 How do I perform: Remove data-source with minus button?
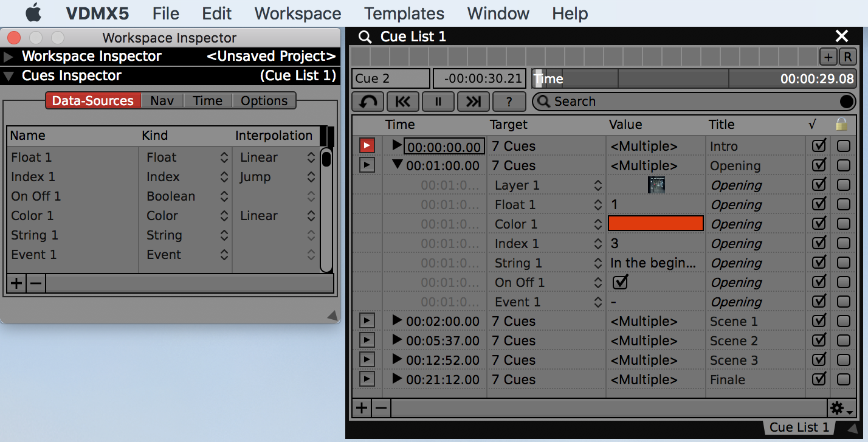click(x=36, y=283)
